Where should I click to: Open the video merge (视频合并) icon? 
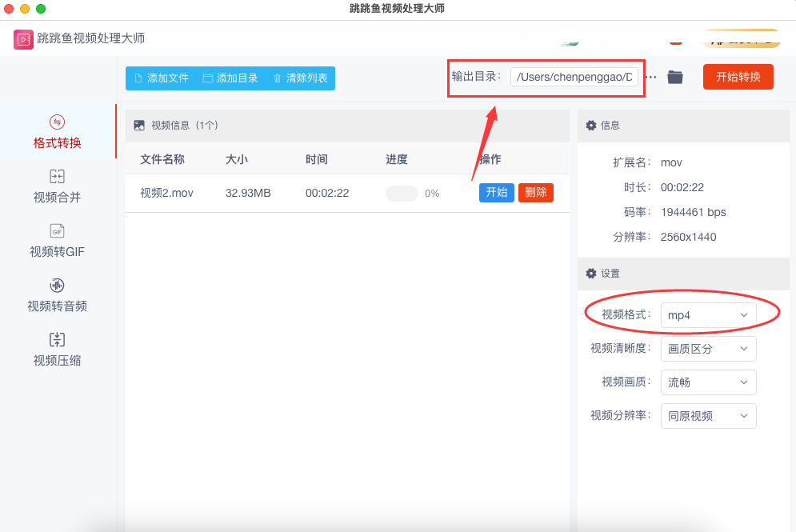(x=57, y=177)
